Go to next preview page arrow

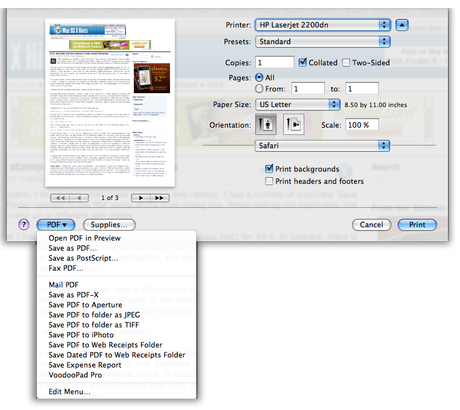tap(140, 198)
